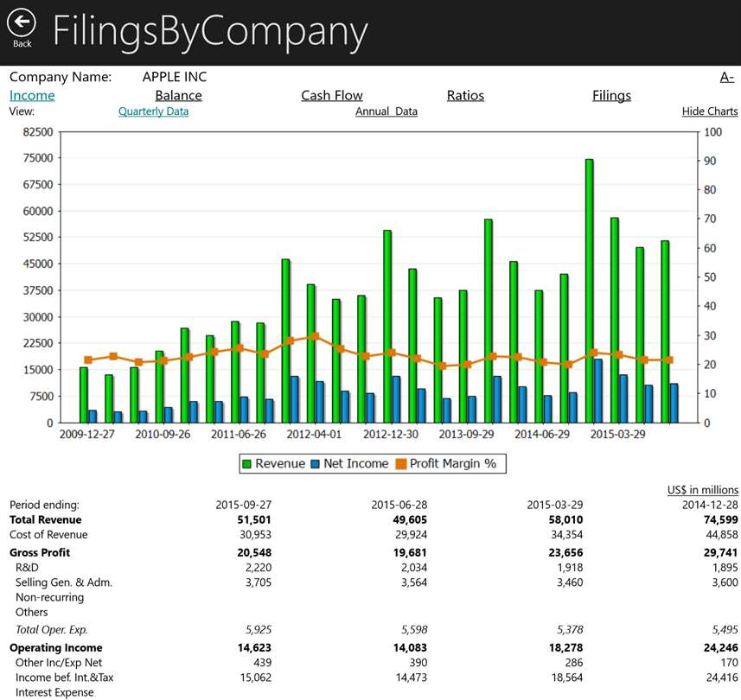Screen dimensions: 741x700
Task: Select Quarterly Data view
Action: tap(153, 111)
